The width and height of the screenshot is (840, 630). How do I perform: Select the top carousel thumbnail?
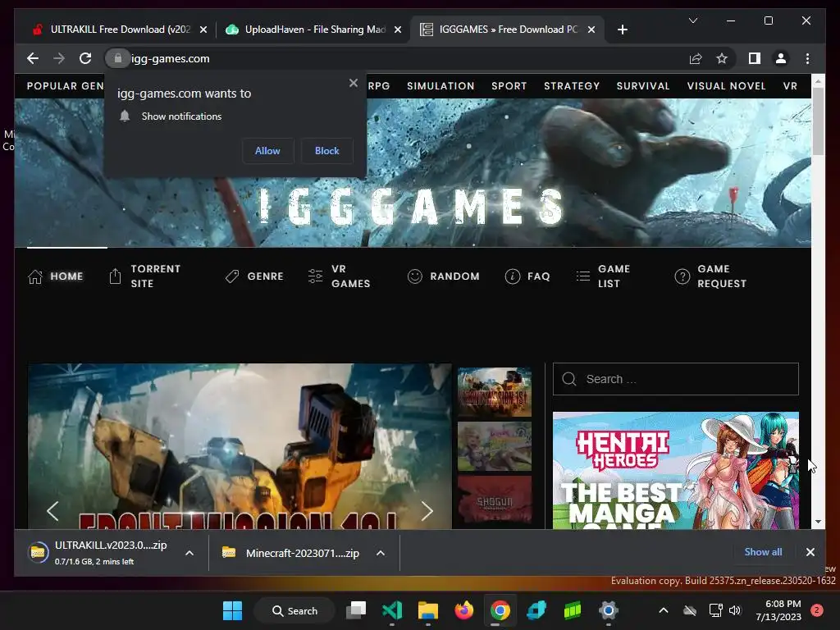[495, 392]
